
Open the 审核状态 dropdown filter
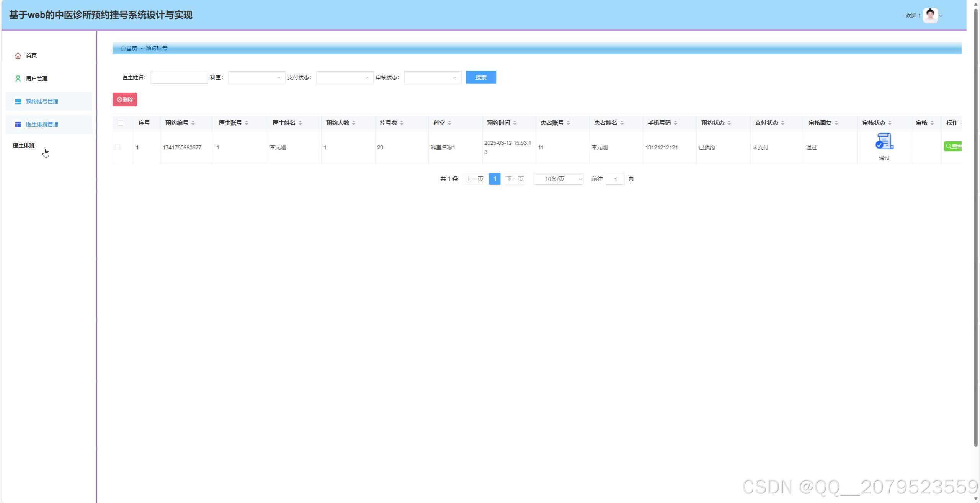point(433,77)
